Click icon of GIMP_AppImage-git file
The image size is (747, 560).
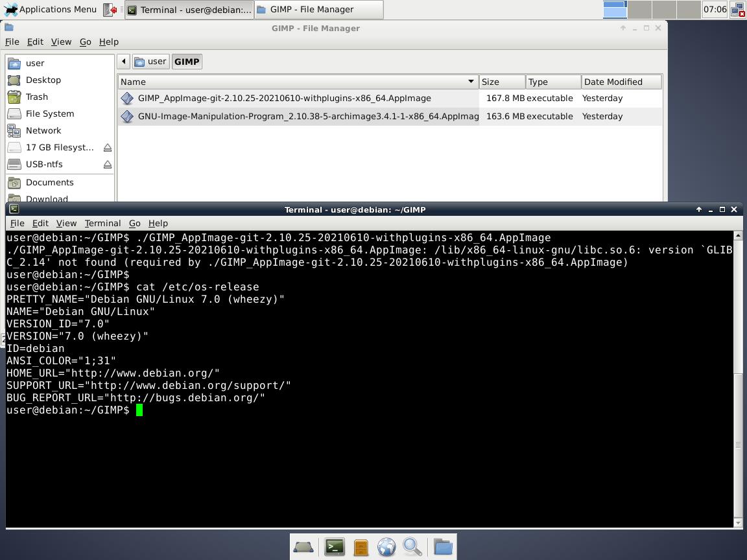[x=127, y=99]
